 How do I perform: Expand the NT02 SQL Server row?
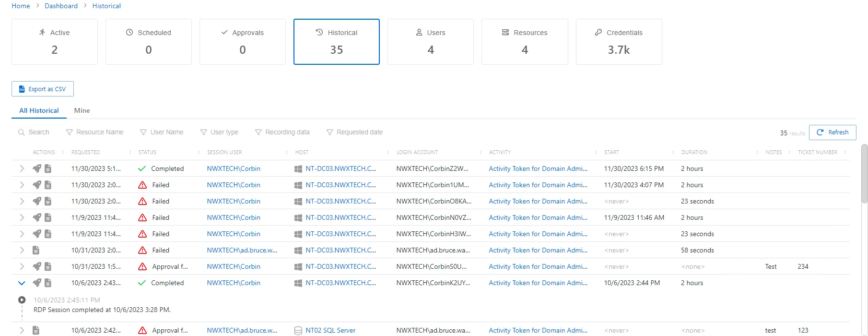click(22, 330)
